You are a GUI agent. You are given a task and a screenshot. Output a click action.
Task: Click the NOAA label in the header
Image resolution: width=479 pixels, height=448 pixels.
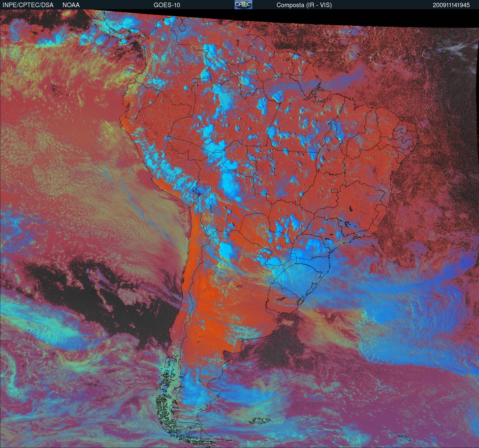click(71, 5)
